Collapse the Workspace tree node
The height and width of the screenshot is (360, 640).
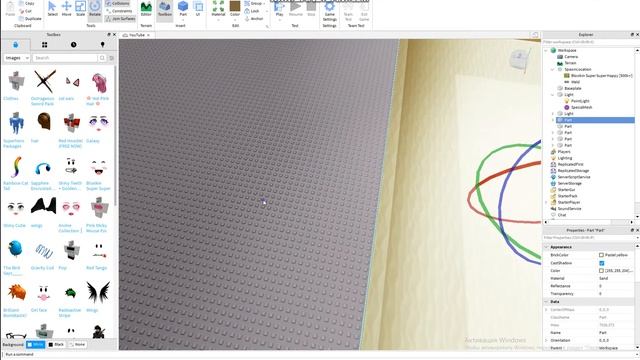click(x=547, y=50)
